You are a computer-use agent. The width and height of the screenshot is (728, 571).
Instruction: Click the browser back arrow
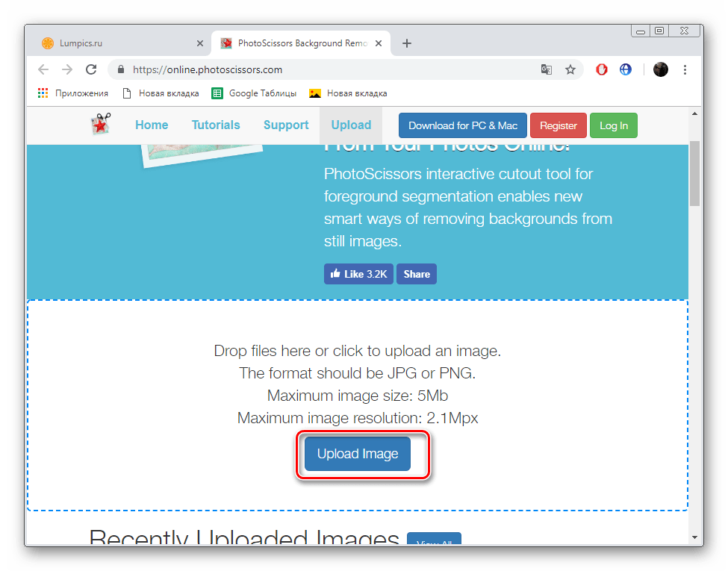(x=43, y=69)
